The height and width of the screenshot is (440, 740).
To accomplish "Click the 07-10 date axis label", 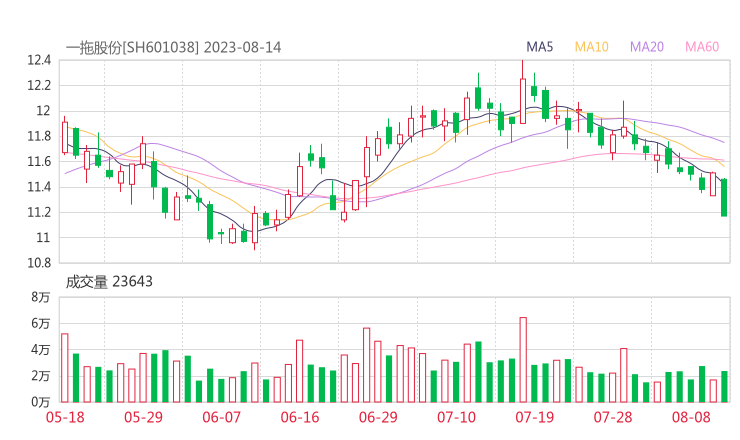I will click(456, 417).
